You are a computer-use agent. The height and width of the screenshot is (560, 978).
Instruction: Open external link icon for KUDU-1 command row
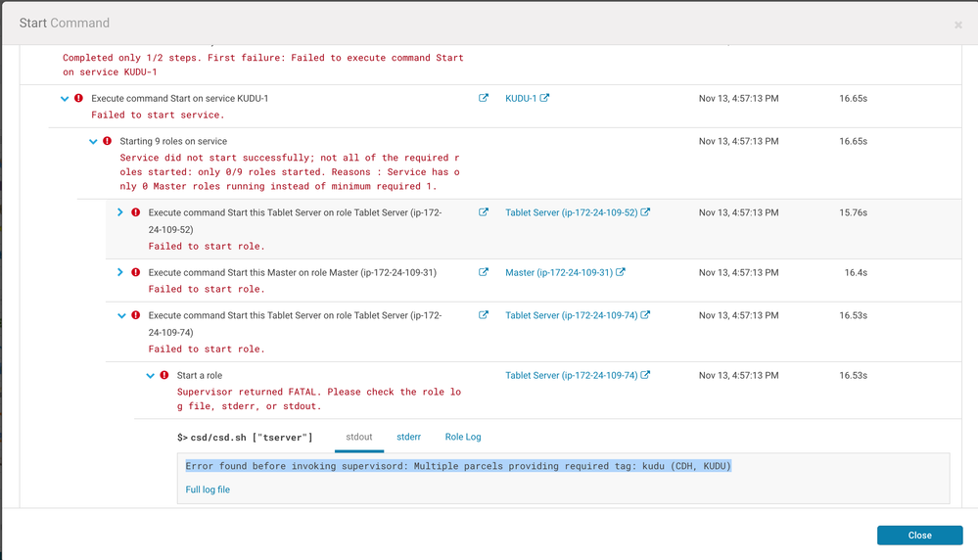484,98
